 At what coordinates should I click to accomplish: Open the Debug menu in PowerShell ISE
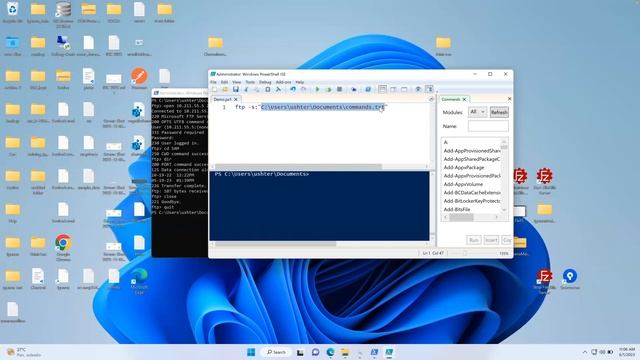click(x=265, y=82)
